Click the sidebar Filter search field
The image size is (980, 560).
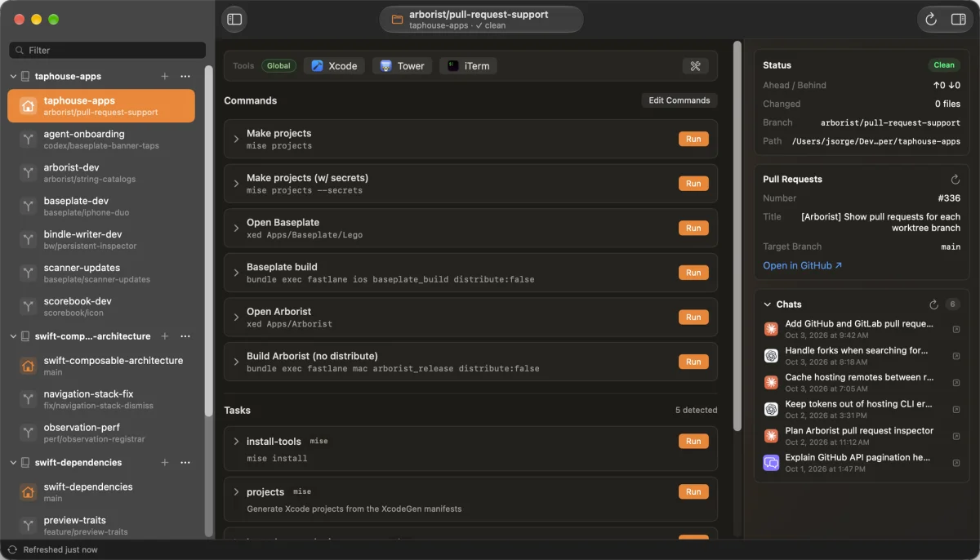tap(107, 51)
